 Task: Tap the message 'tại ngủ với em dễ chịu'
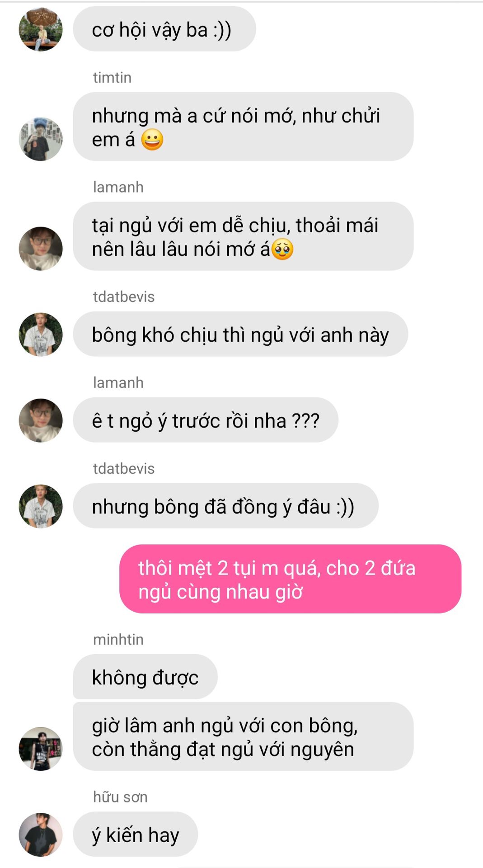click(x=243, y=236)
